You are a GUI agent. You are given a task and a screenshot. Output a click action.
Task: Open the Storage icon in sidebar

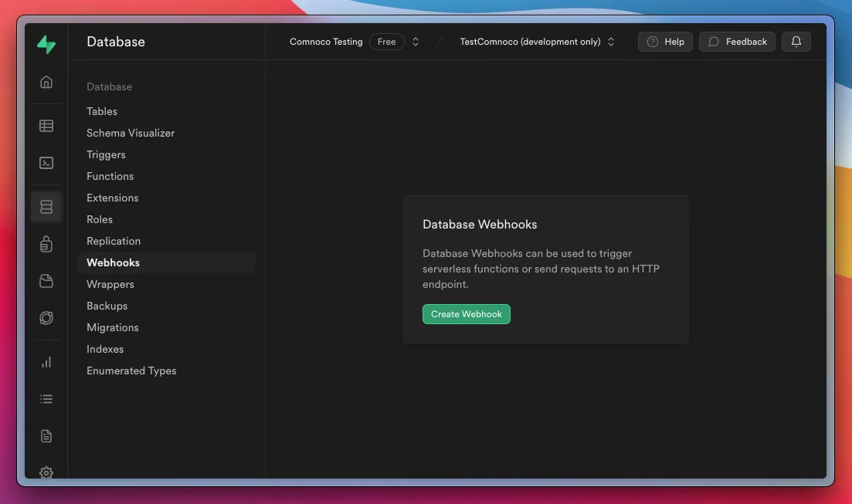[x=46, y=282]
